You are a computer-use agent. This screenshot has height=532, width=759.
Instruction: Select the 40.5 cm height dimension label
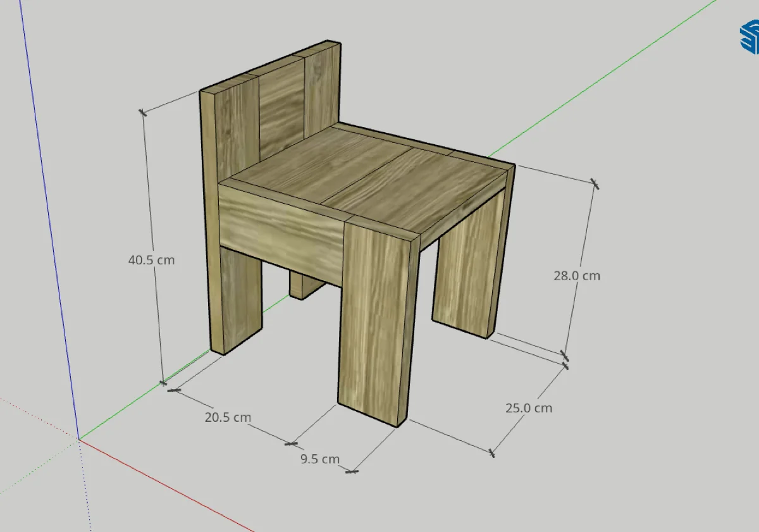(x=151, y=259)
